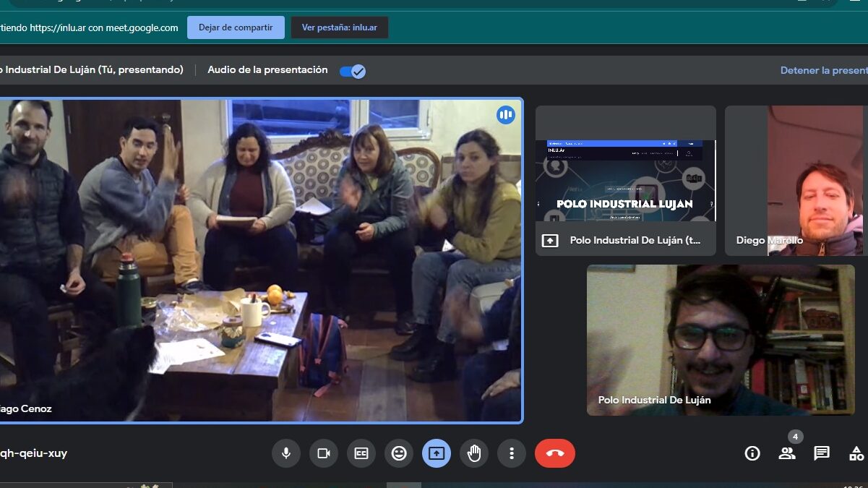Click the Dejar de compartir button
Screen dimensions: 868x488
236,27
